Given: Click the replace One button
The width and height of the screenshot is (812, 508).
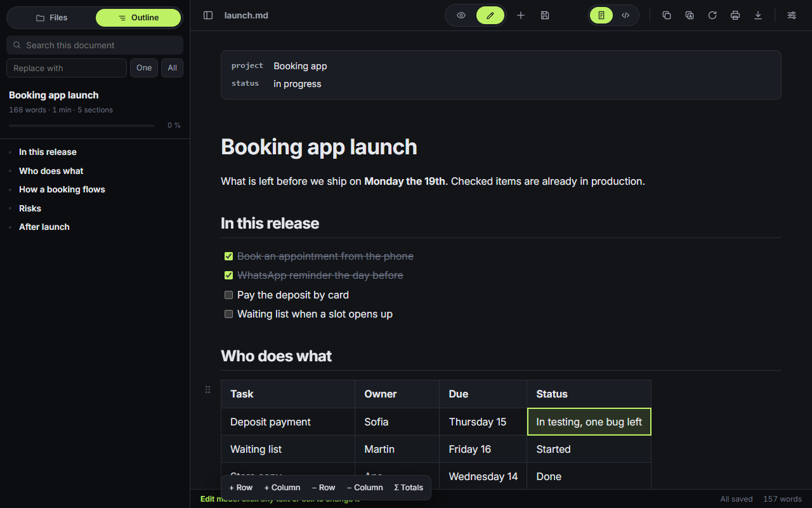Looking at the screenshot, I should tap(144, 68).
